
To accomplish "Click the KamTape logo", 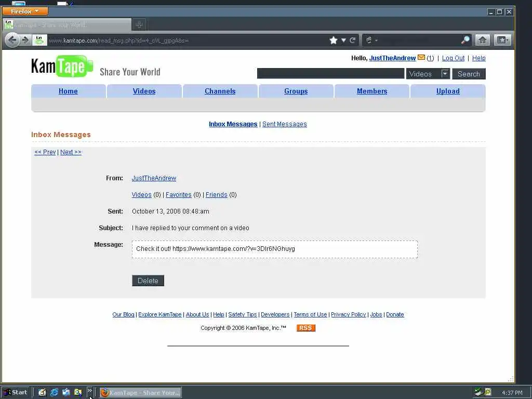I will click(x=62, y=66).
